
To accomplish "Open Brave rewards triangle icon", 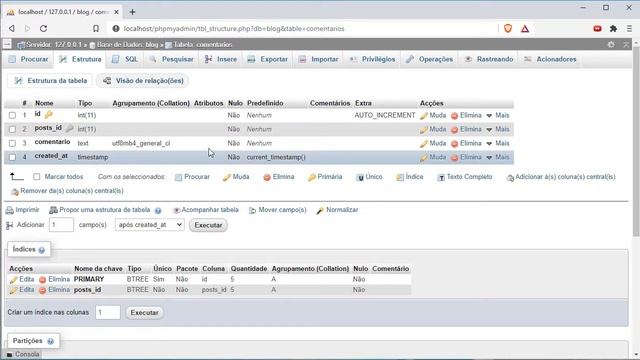I will 525,29.
